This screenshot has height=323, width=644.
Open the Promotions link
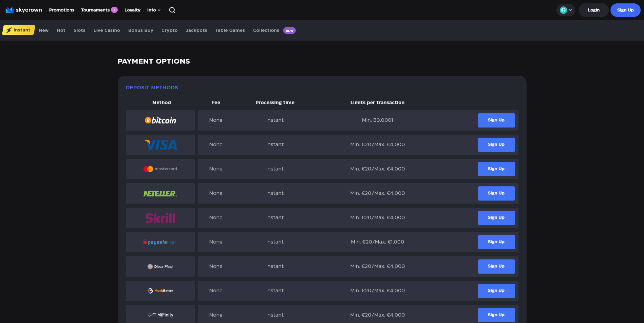[x=62, y=10]
